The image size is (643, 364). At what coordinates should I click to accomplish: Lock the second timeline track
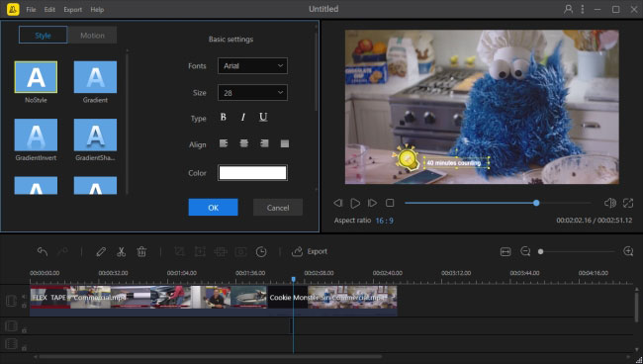24,330
